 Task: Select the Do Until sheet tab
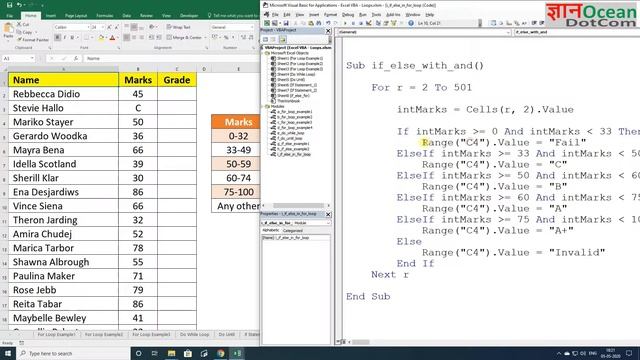coord(227,334)
